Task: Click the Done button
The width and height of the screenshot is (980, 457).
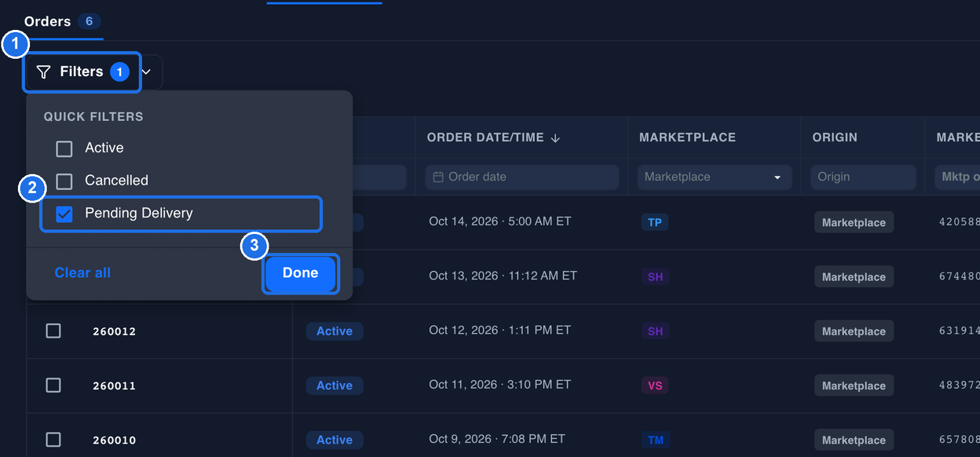Action: (300, 273)
